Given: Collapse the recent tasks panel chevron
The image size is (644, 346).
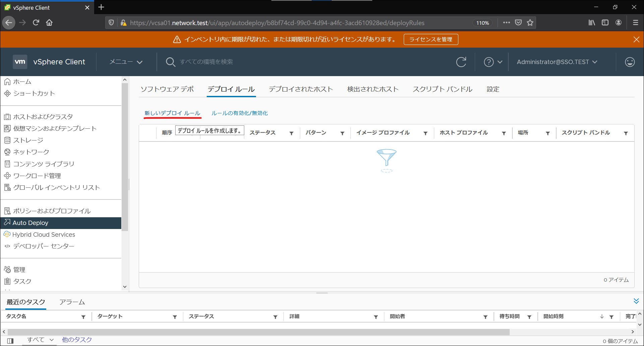Looking at the screenshot, I should [636, 301].
